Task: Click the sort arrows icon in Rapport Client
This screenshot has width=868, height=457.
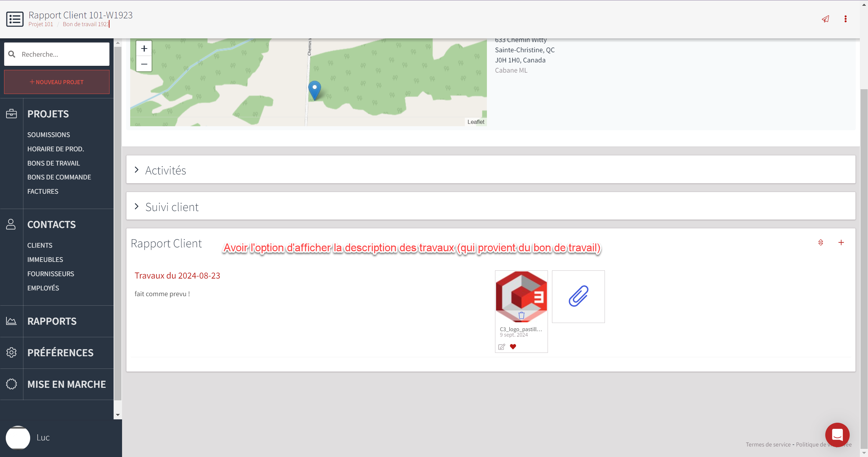Action: click(821, 243)
